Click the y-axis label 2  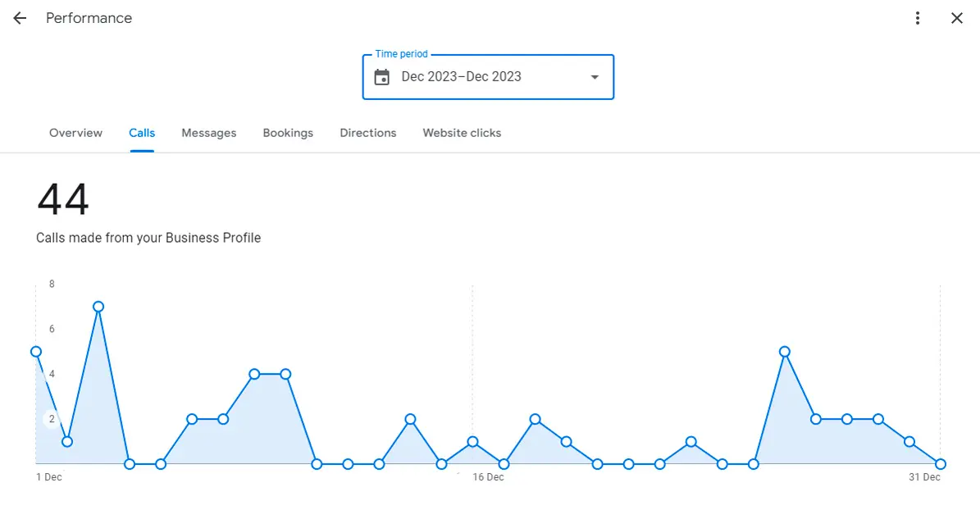coord(52,419)
